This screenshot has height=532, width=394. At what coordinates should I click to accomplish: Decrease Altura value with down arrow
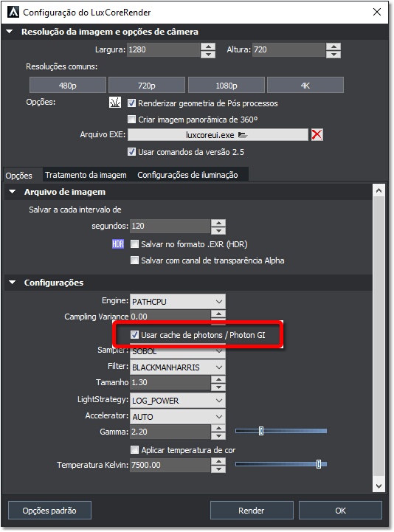click(333, 55)
